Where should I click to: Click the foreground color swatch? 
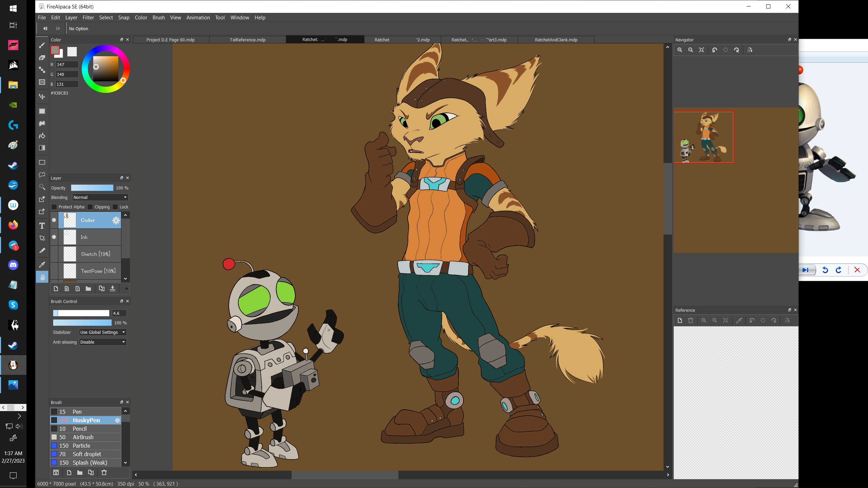point(55,50)
